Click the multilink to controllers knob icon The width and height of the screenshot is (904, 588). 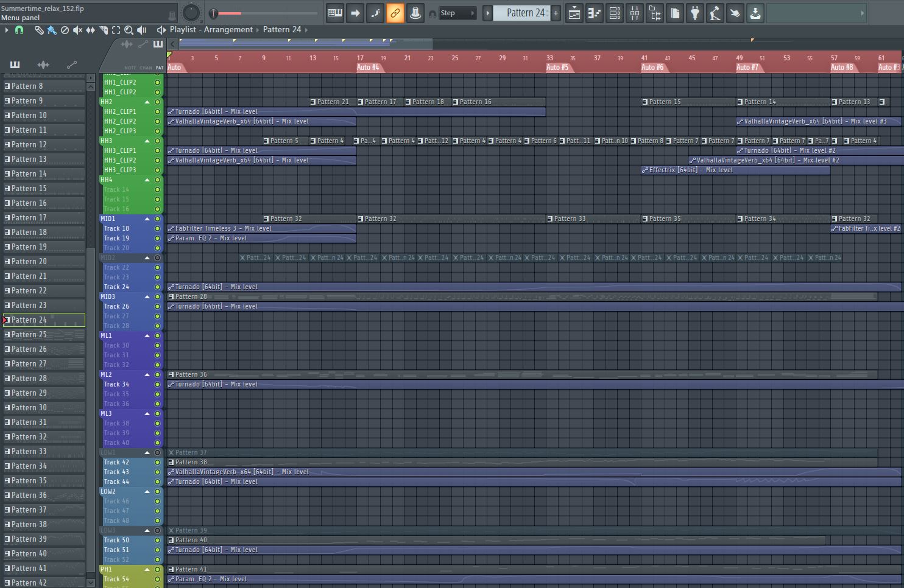pos(415,13)
